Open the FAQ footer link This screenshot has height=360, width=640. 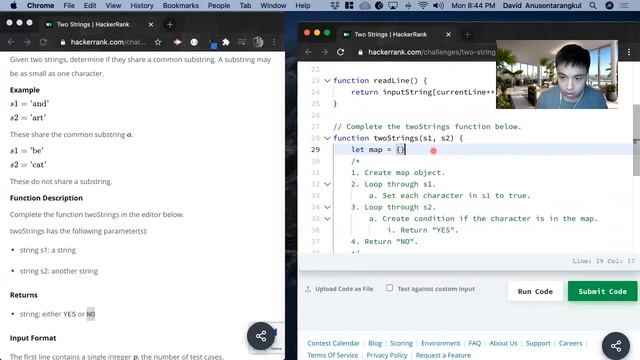(x=475, y=343)
